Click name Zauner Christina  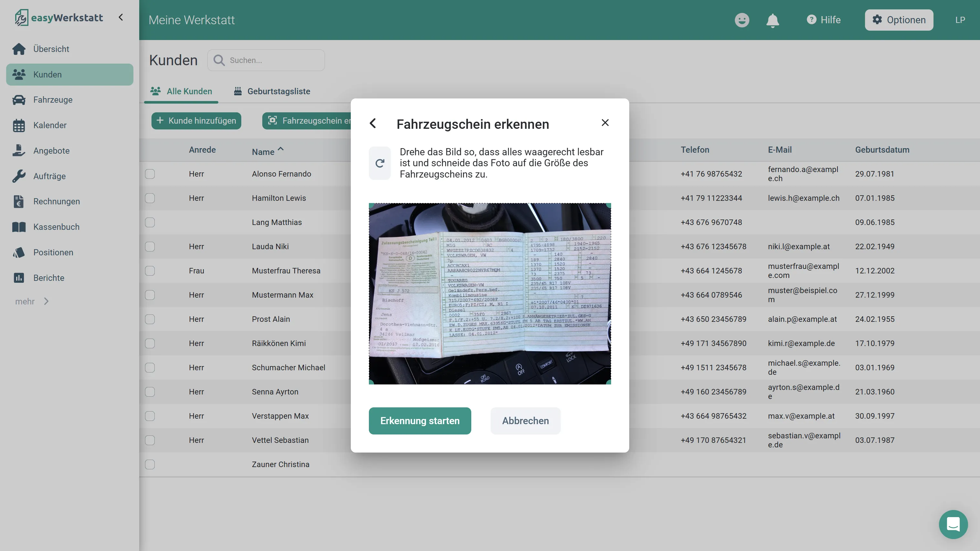coord(280,464)
